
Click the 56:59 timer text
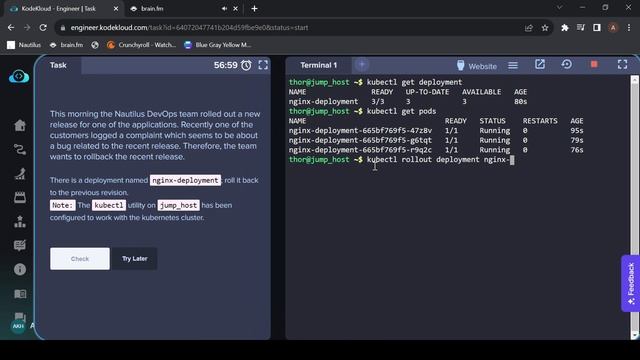click(x=225, y=65)
